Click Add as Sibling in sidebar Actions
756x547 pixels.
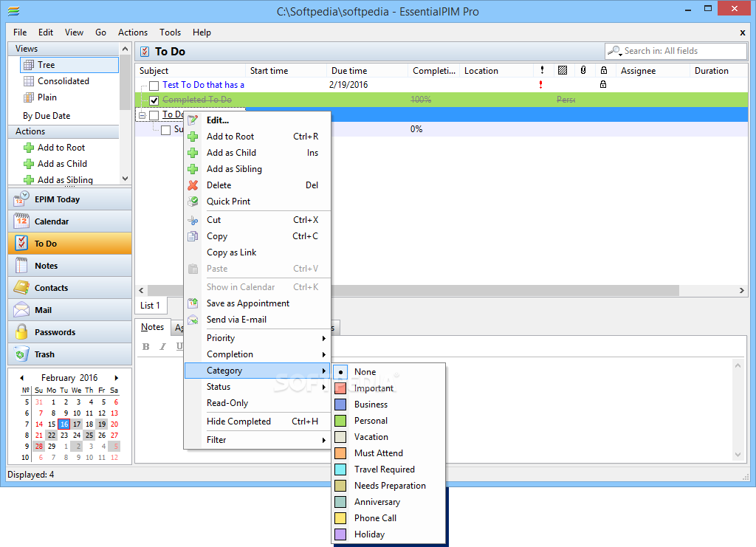tap(65, 180)
